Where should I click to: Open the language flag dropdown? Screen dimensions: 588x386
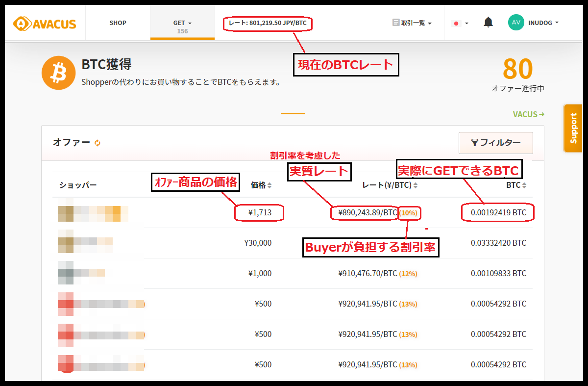(460, 23)
